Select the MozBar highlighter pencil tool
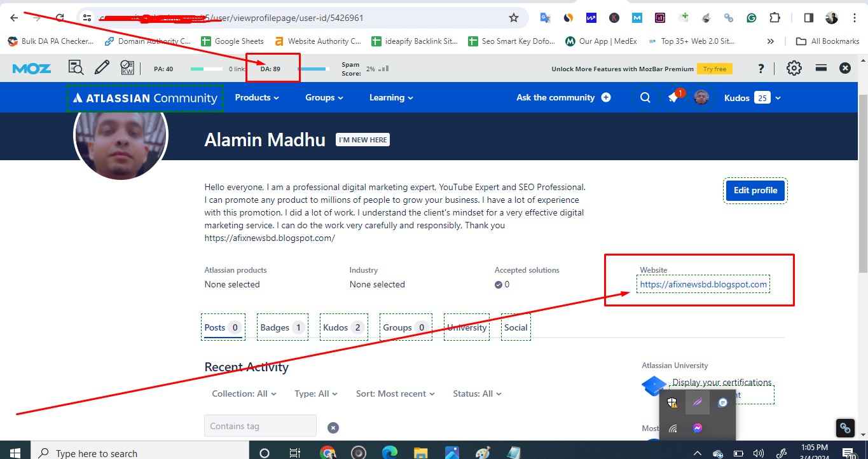The image size is (868, 459). click(x=102, y=67)
